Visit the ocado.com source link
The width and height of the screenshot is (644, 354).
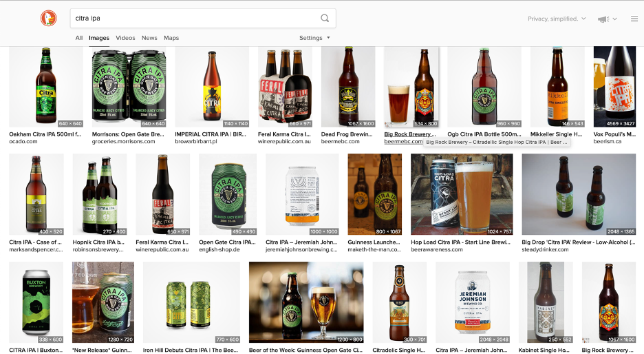click(23, 141)
